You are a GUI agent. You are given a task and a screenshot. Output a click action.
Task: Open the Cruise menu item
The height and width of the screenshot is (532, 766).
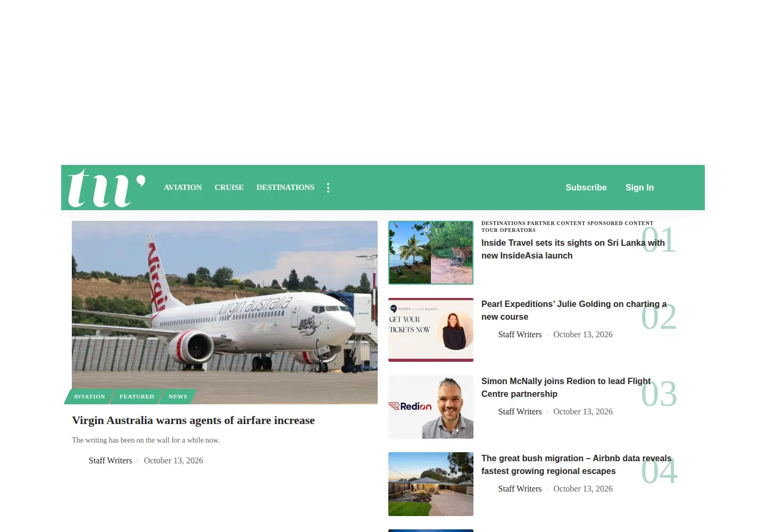click(229, 187)
